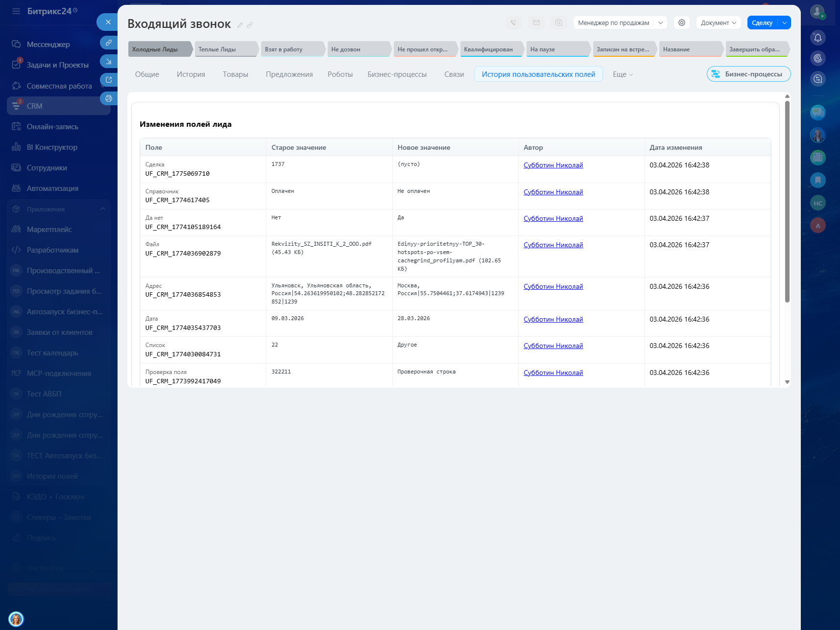
Task: Open the hamburger menu beside Битрикс24
Action: click(16, 11)
